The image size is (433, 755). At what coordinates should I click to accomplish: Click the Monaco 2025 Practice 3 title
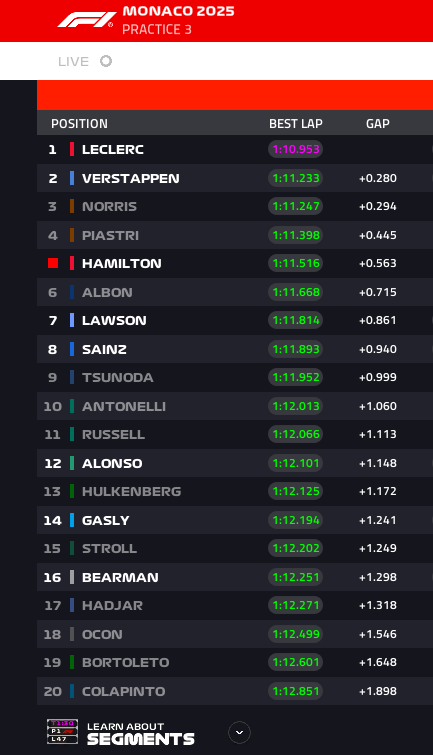pyautogui.click(x=178, y=20)
